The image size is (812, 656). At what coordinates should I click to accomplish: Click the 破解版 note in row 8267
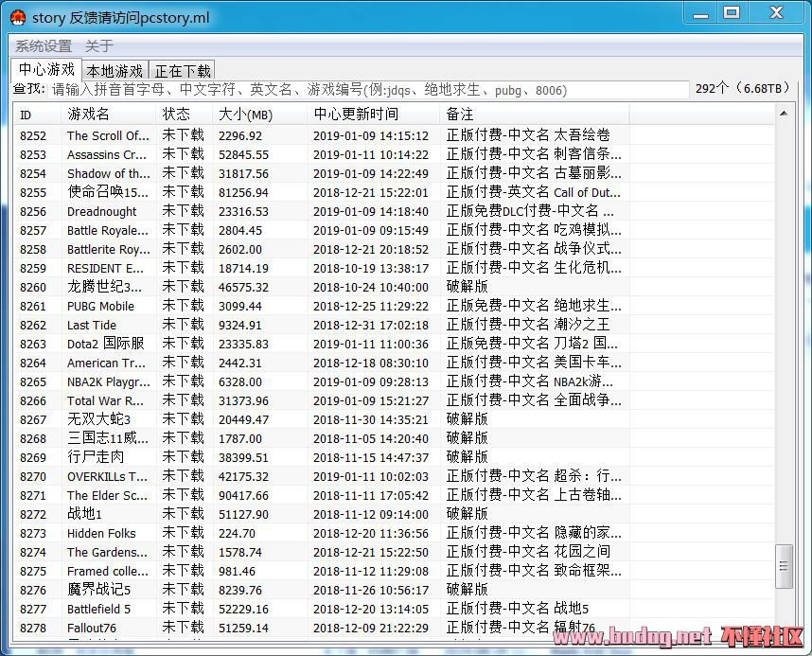tap(468, 419)
